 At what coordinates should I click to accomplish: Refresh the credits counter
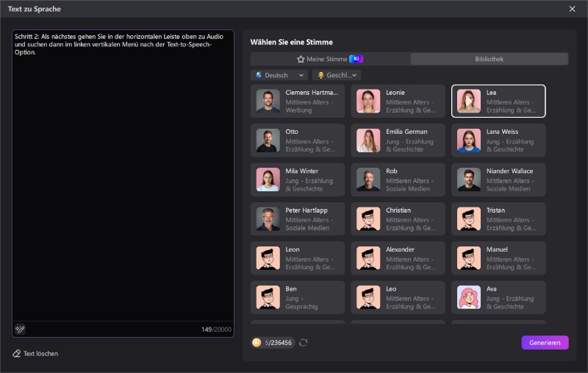304,343
